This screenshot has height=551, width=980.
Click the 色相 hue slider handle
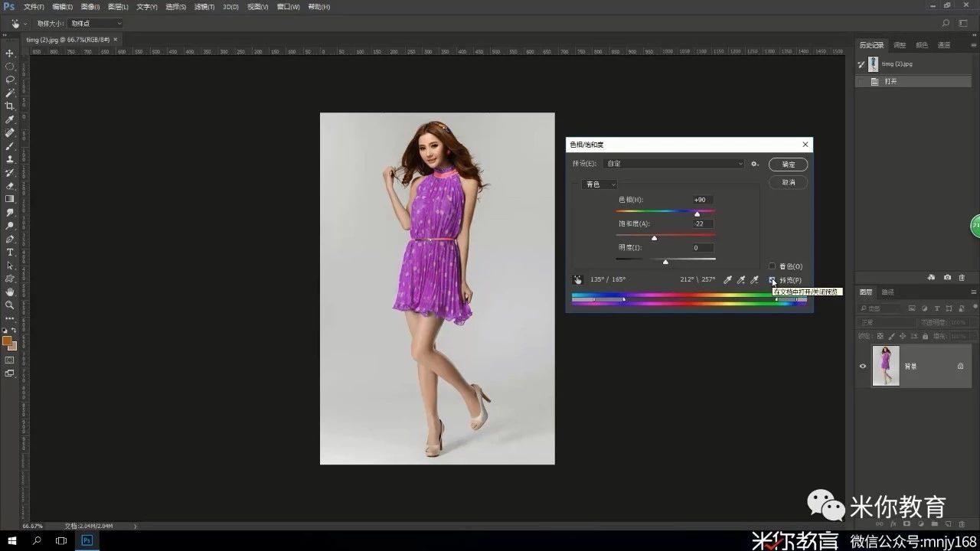(697, 214)
